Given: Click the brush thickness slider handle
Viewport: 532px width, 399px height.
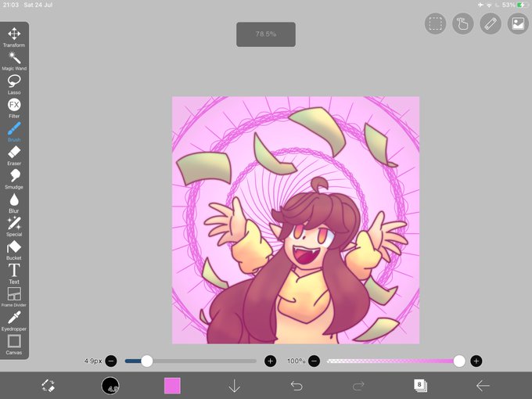Looking at the screenshot, I should pyautogui.click(x=147, y=361).
